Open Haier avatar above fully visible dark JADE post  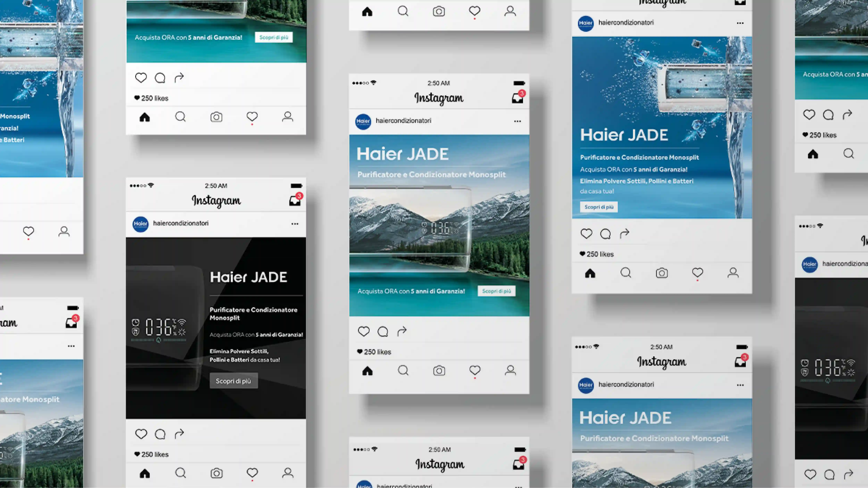tap(140, 224)
